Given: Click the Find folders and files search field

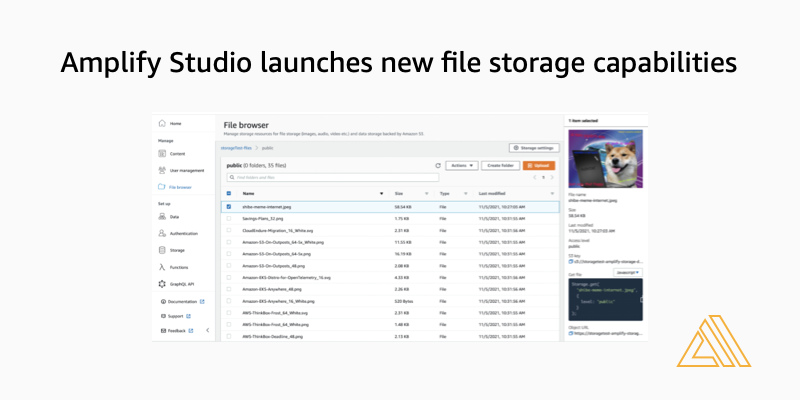Looking at the screenshot, I should (333, 178).
